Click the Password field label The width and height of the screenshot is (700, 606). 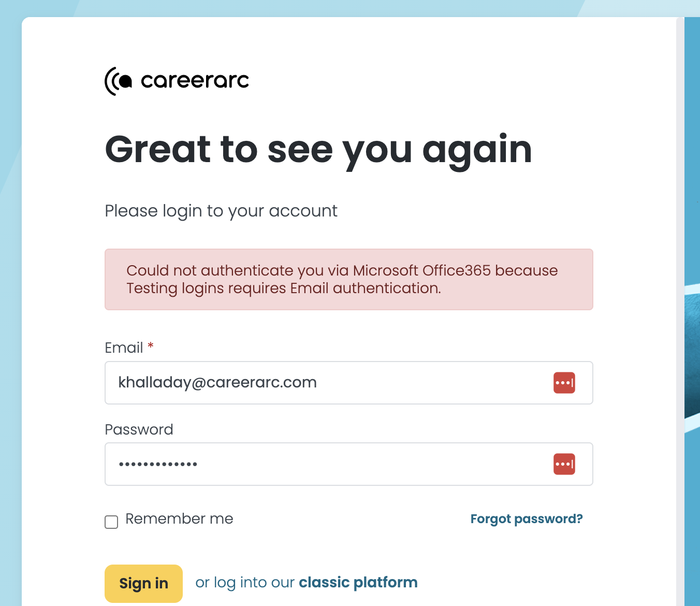click(139, 429)
